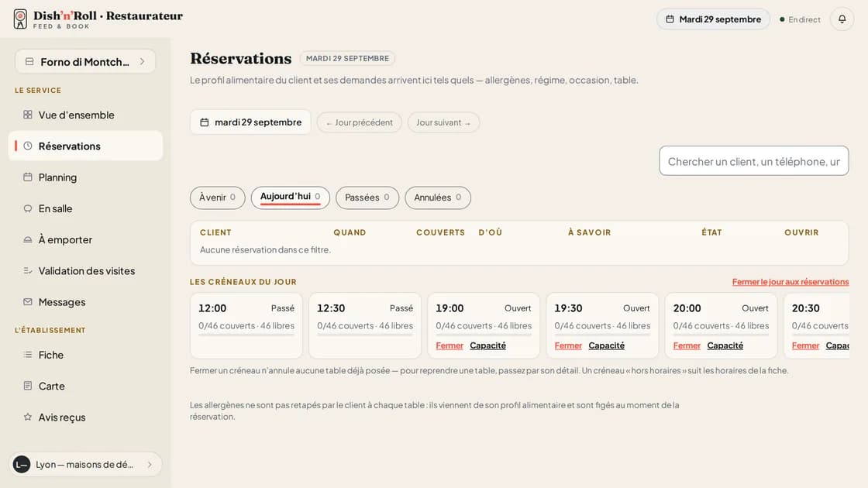Switch to the À venir tab

click(x=218, y=198)
